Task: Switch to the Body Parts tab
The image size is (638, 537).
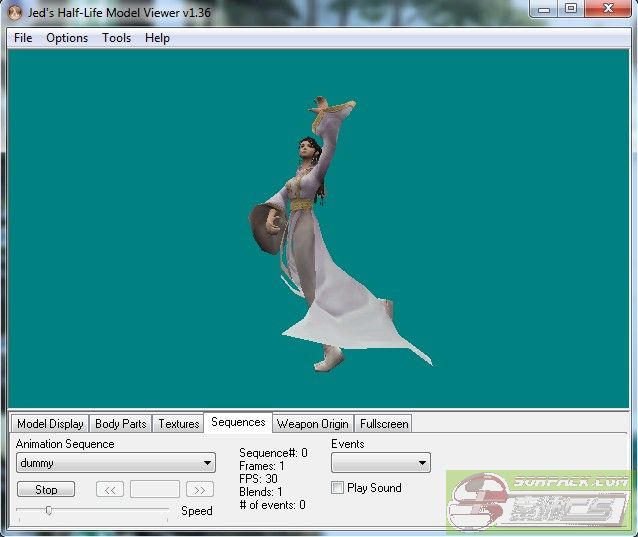Action: pyautogui.click(x=120, y=424)
